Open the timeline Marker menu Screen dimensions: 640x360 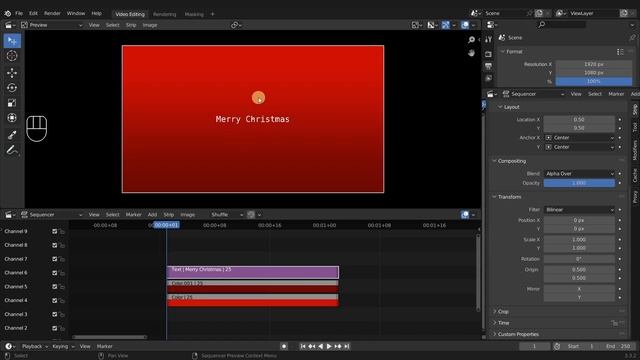[104, 346]
